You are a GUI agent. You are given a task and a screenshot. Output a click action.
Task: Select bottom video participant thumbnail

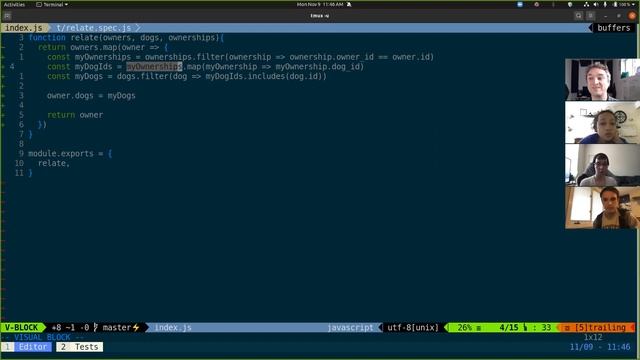pyautogui.click(x=602, y=207)
